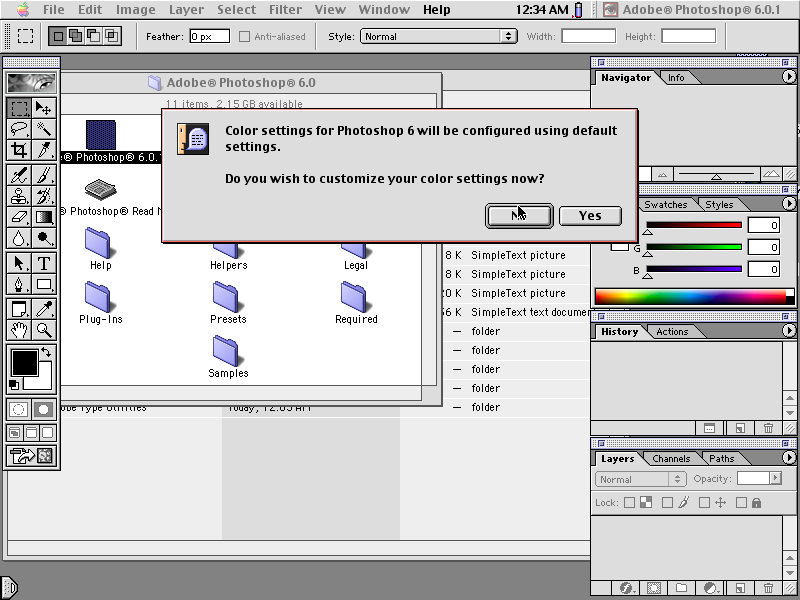Select the Type tool
Image resolution: width=800 pixels, height=600 pixels.
pos(44,263)
